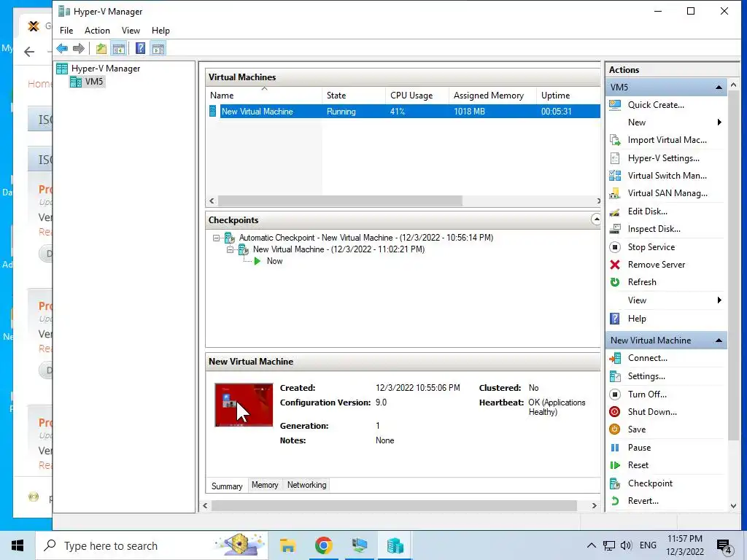The image size is (747, 560).
Task: Sort by the State column header
Action: [x=354, y=96]
